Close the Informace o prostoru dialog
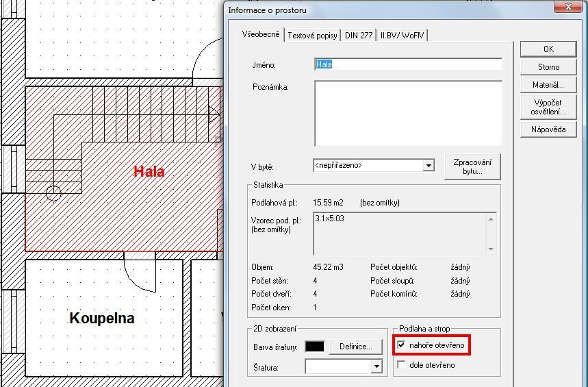Image resolution: width=588 pixels, height=387 pixels. 567,7
